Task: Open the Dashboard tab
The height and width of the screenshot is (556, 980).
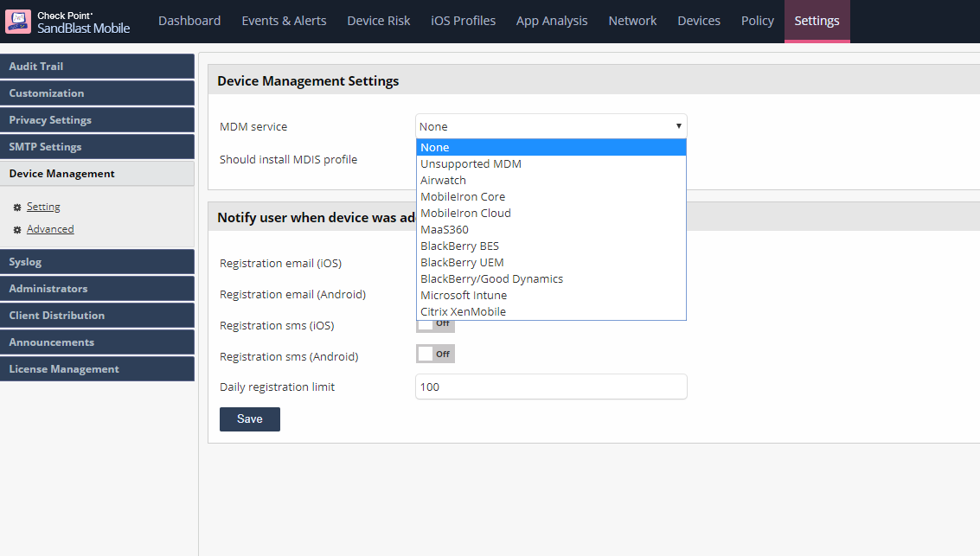Action: click(189, 21)
